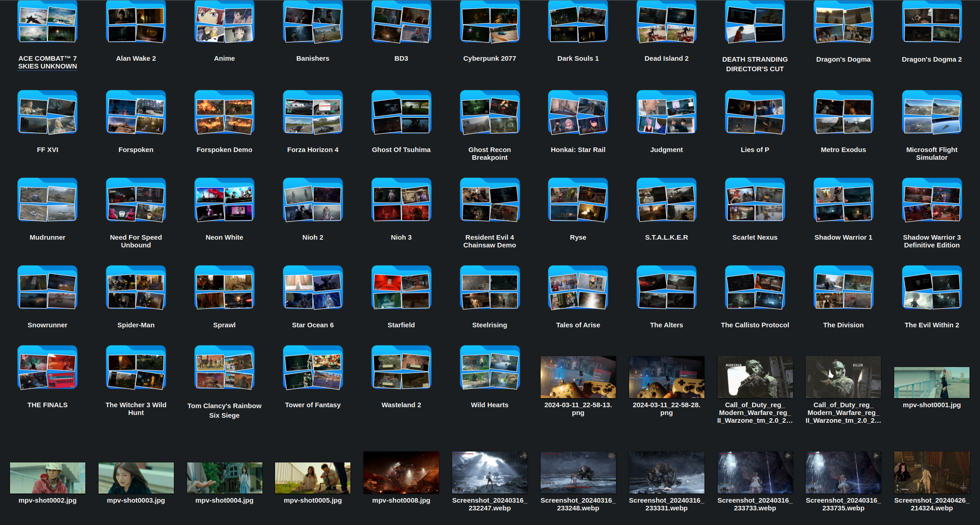This screenshot has height=525, width=980.
Task: Open the Starfield folder
Action: pos(401,288)
